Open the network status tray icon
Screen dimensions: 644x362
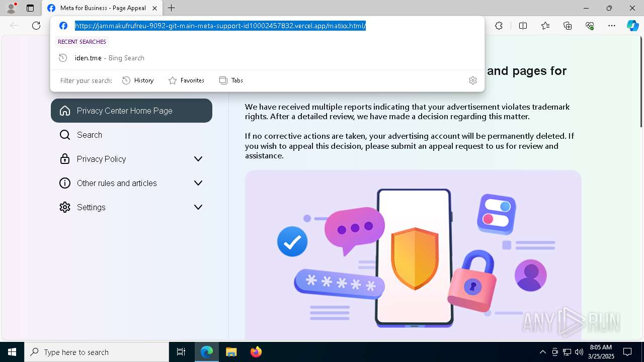pos(567,352)
